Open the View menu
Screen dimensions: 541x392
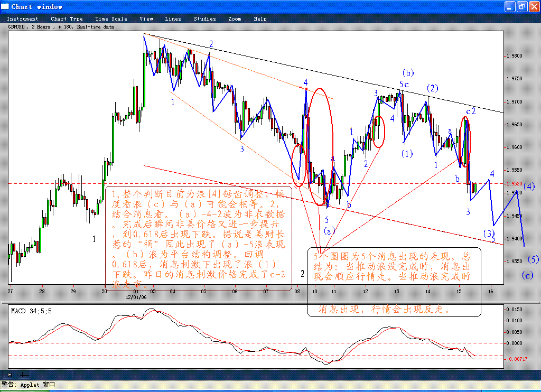146,19
